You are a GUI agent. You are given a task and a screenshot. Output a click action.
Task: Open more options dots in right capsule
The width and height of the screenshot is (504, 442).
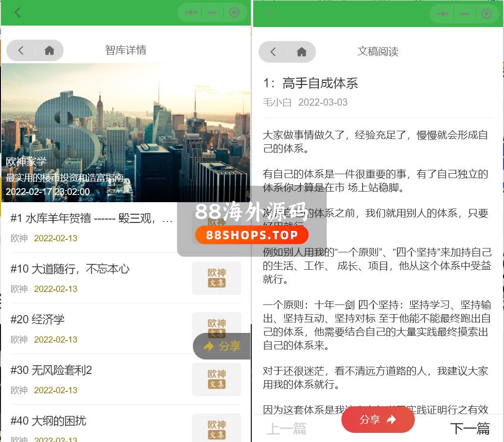pos(443,14)
